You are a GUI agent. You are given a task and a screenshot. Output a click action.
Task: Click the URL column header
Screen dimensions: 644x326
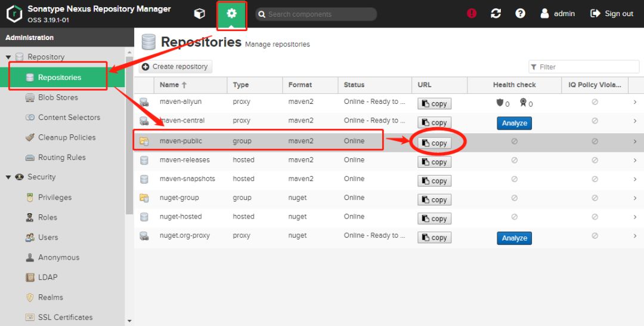click(439, 85)
